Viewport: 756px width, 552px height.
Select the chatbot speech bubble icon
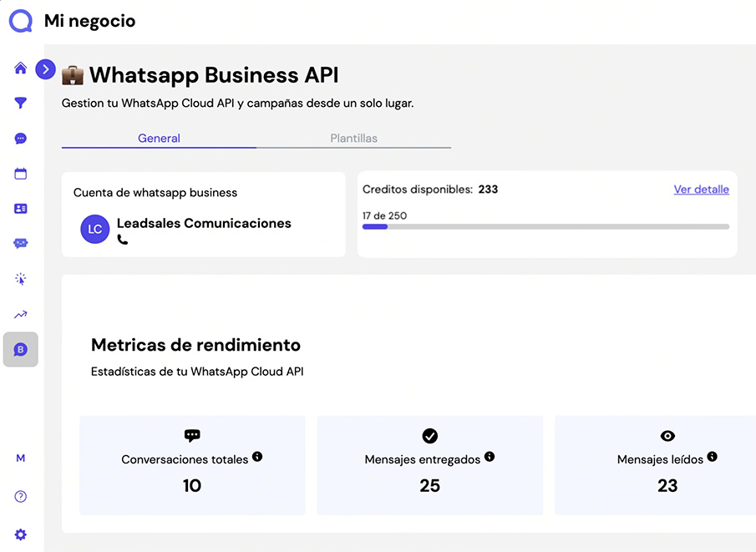pyautogui.click(x=20, y=243)
